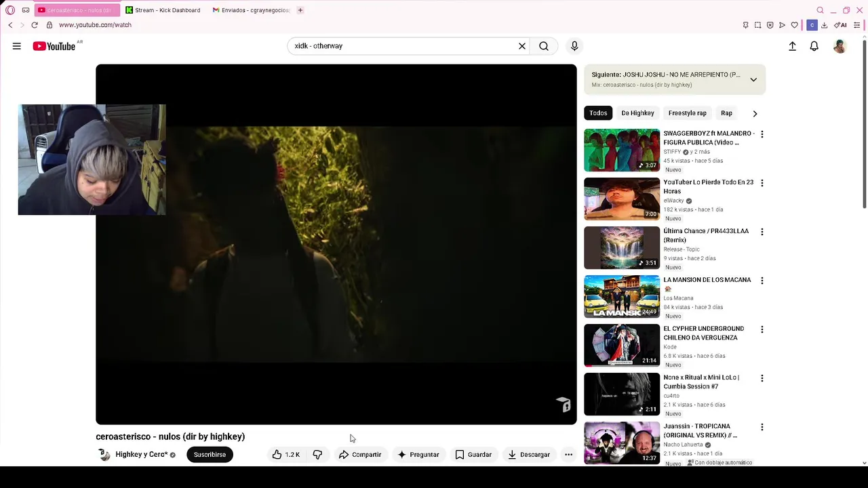Click the browser address bar URL
Image resolution: width=868 pixels, height=488 pixels.
coord(95,25)
